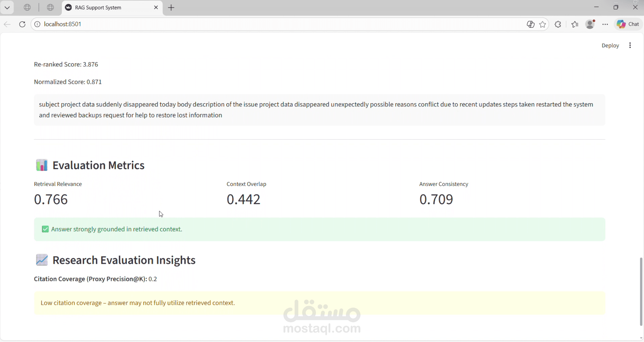View site information icon in address bar
This screenshot has width=644, height=342.
[x=37, y=24]
